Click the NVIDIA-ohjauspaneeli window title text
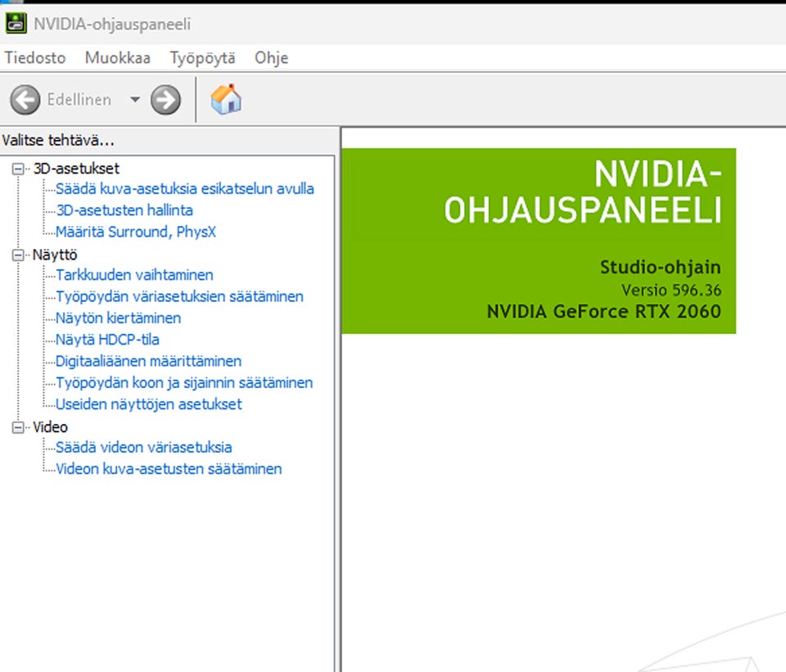Screen dimensions: 786x672 click(x=112, y=24)
